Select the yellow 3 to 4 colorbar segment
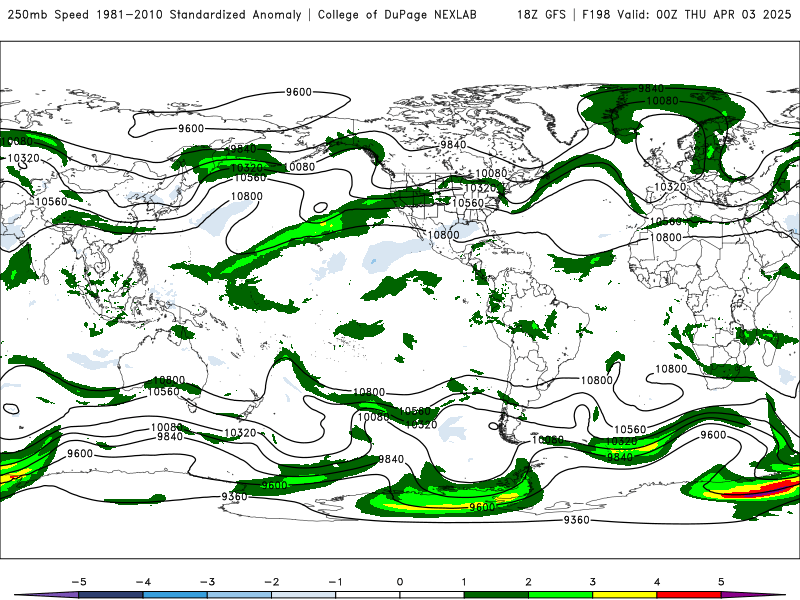 point(624,595)
